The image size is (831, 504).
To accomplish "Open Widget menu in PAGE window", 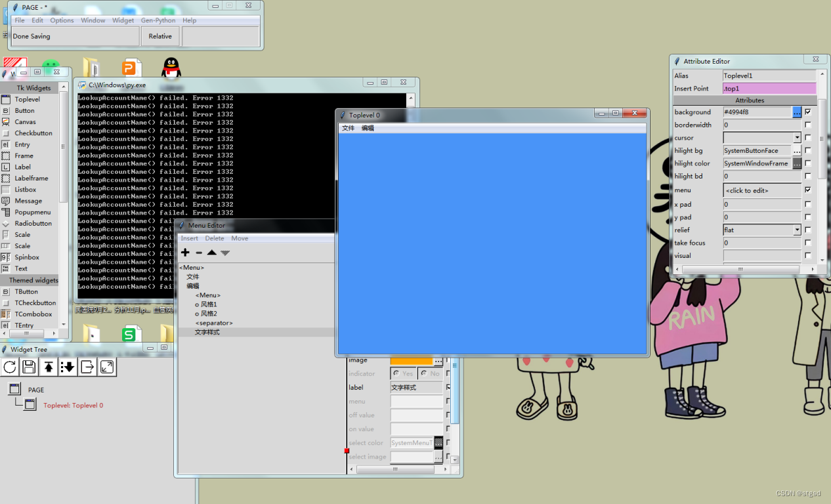I will pyautogui.click(x=123, y=20).
